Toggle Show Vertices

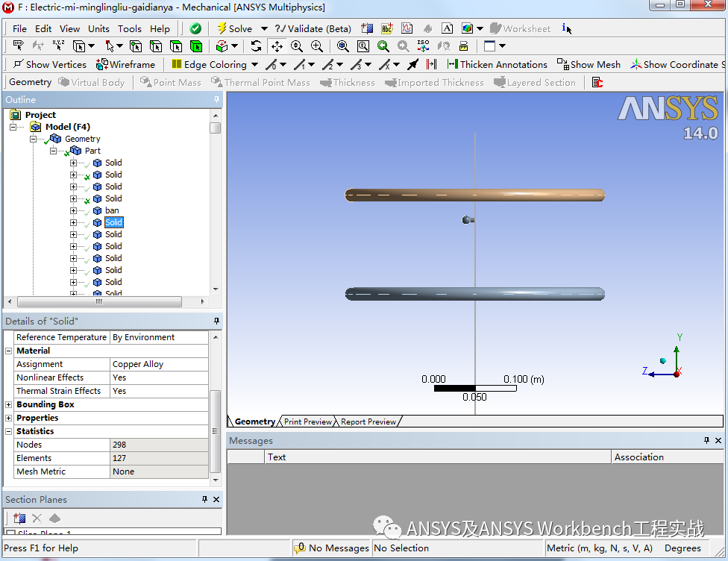(x=50, y=65)
